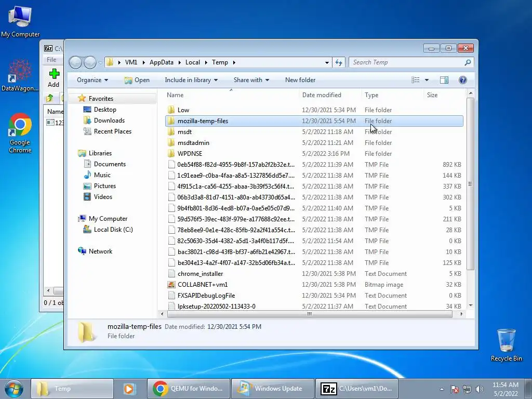
Task: Refresh the Temp folder view
Action: coord(339,62)
